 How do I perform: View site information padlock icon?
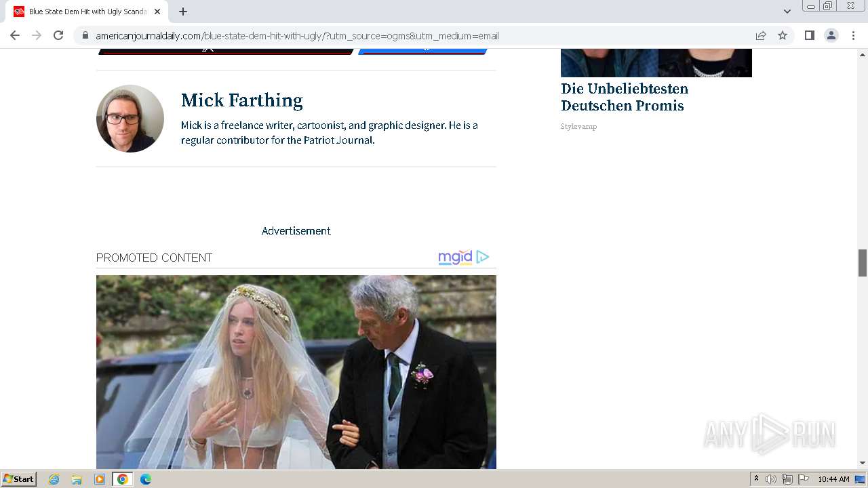(85, 35)
